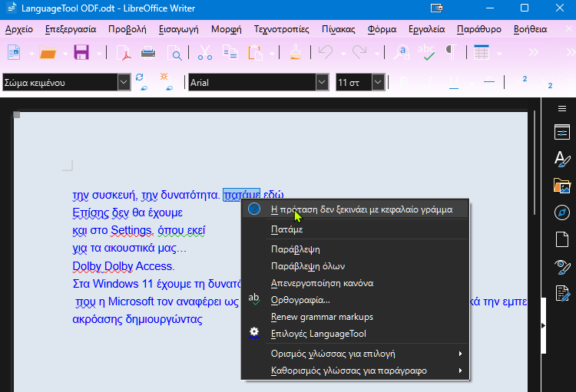Image resolution: width=576 pixels, height=392 pixels.
Task: Toggle superscript formatting
Action: (521, 81)
